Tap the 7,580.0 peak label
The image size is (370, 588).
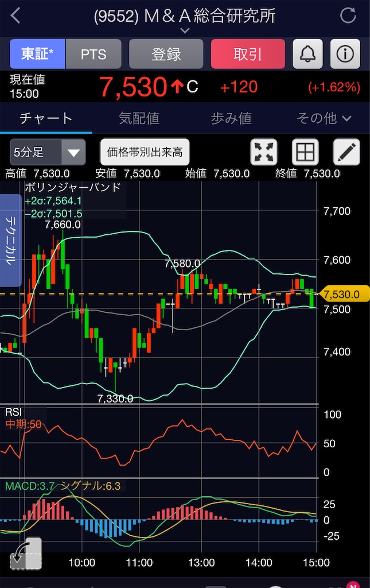(182, 264)
